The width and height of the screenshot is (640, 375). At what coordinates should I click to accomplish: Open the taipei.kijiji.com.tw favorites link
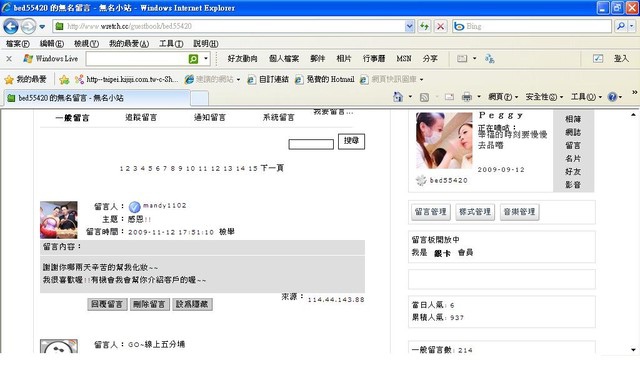[127, 79]
